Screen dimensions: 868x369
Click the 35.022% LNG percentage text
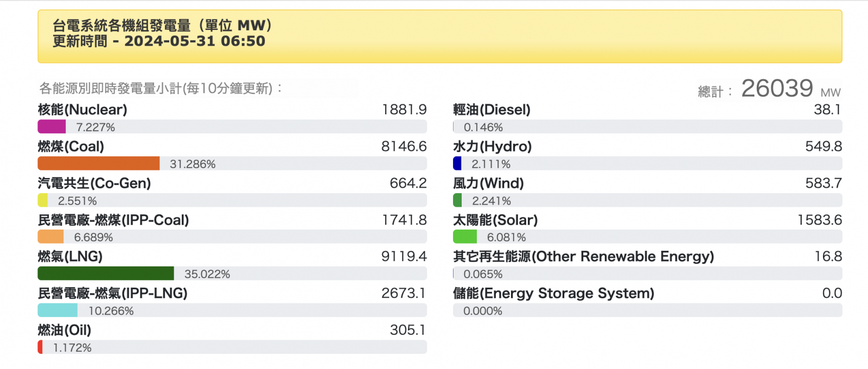point(207,274)
